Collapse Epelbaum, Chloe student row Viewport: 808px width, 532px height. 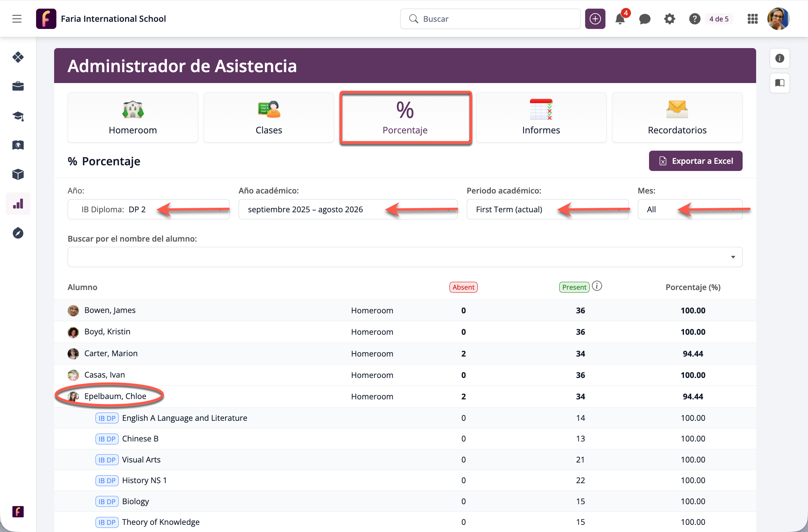[115, 396]
